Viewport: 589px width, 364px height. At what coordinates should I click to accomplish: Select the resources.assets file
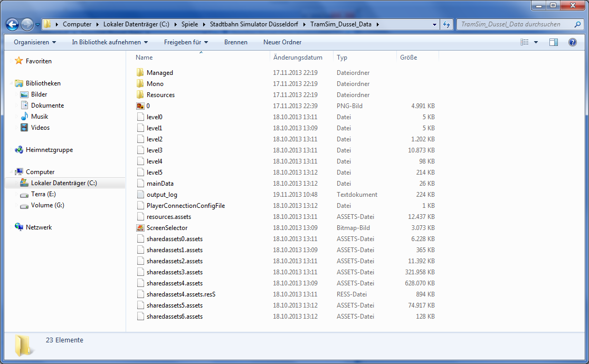coord(169,217)
